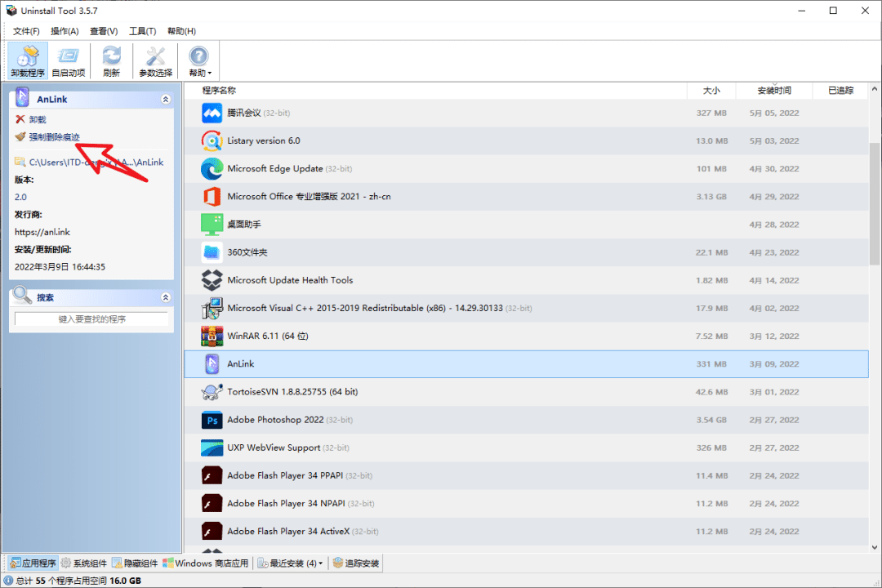882x588 pixels.
Task: Open the 最近安装 (4) dropdown
Action: pos(290,563)
